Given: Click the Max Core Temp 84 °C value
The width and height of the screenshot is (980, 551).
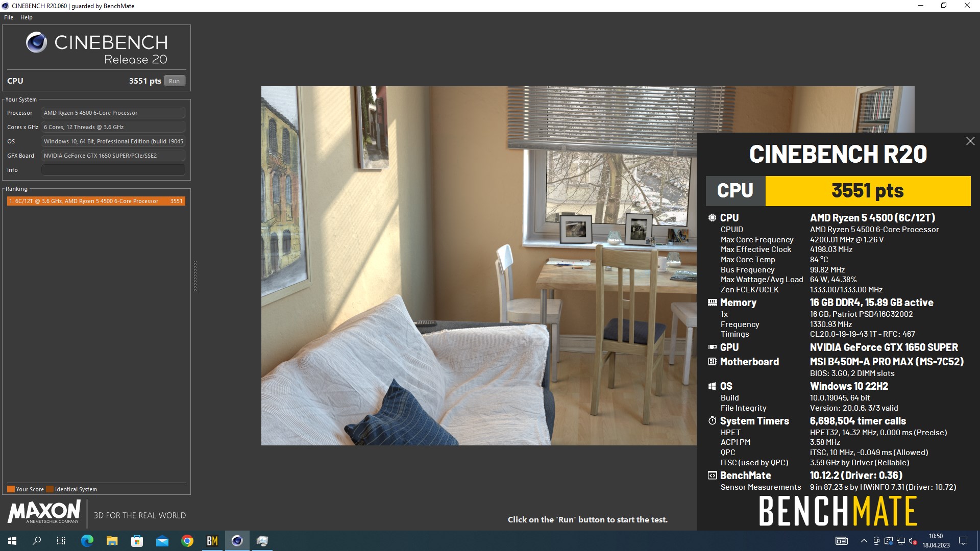Looking at the screenshot, I should [x=819, y=260].
